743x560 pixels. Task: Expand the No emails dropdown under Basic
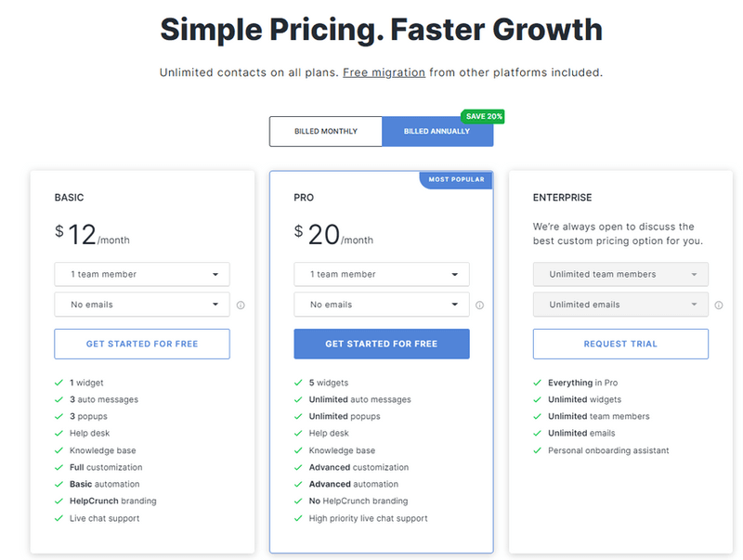(x=141, y=304)
